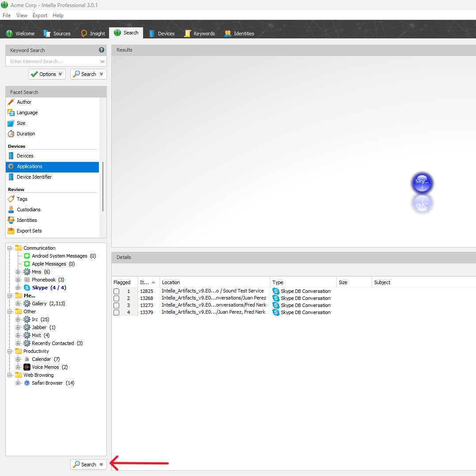
Task: Click the Duration stopwatch facet icon
Action: [11, 134]
